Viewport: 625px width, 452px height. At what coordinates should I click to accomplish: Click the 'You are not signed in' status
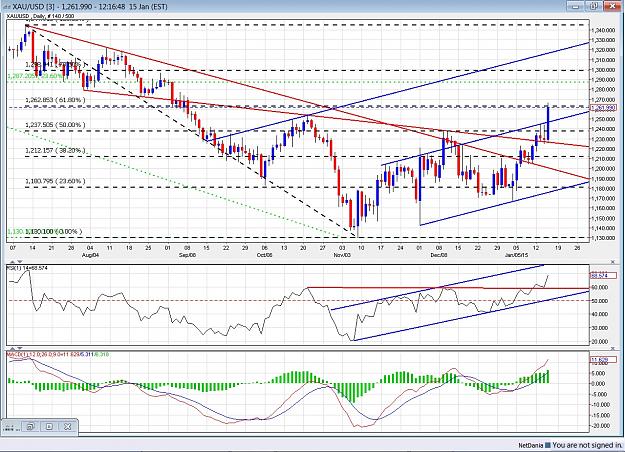pos(587,445)
